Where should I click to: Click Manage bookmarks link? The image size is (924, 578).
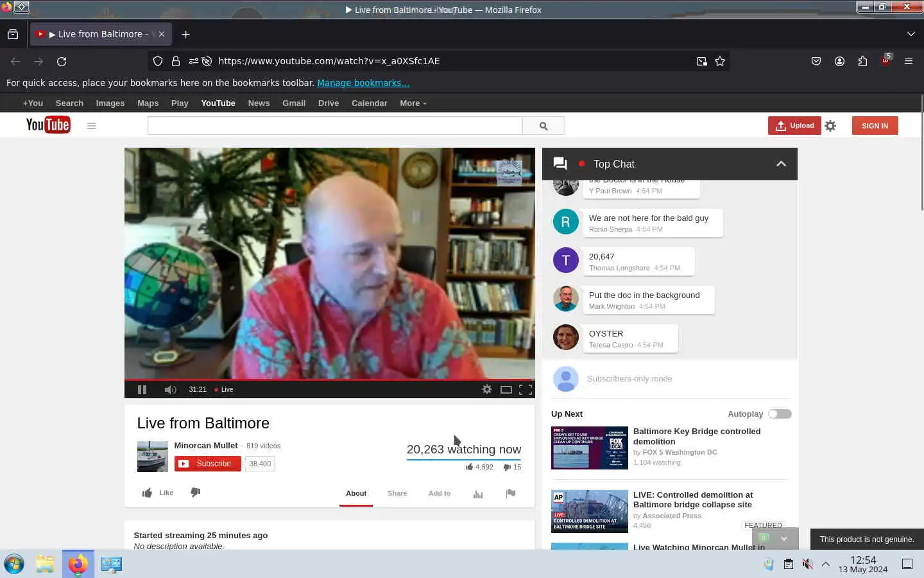point(363,83)
